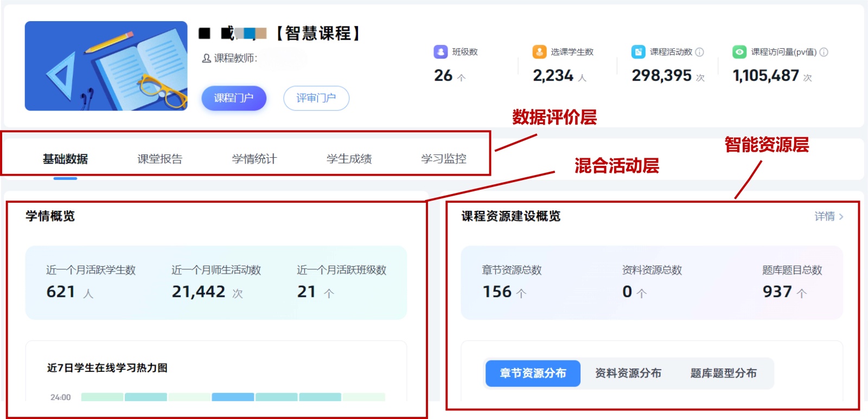Expand 详情 link in 课程资源建设概览
The width and height of the screenshot is (868, 419).
click(x=828, y=216)
